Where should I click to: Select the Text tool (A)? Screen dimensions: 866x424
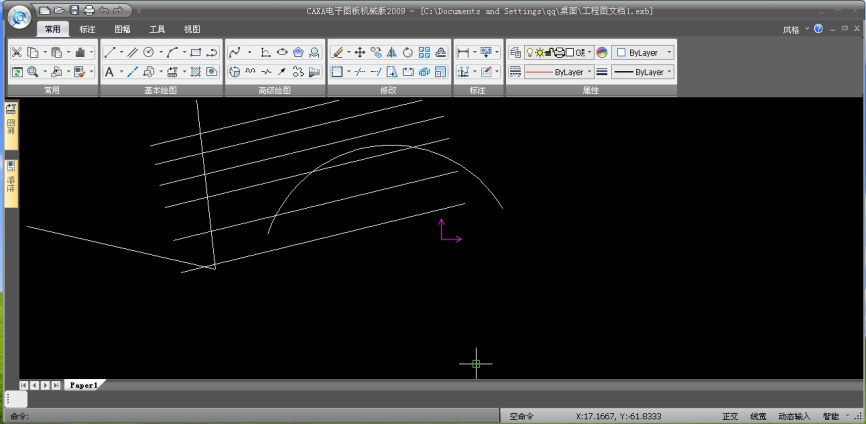109,72
